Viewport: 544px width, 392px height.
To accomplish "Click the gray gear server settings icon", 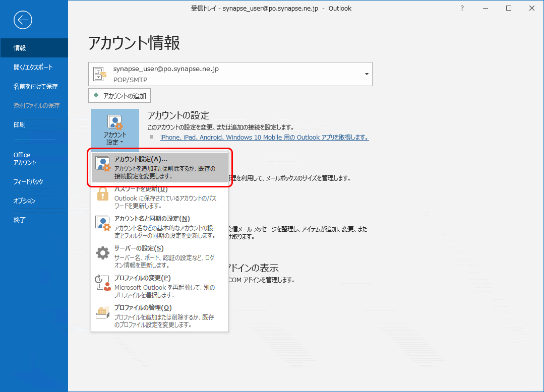I will (x=103, y=253).
